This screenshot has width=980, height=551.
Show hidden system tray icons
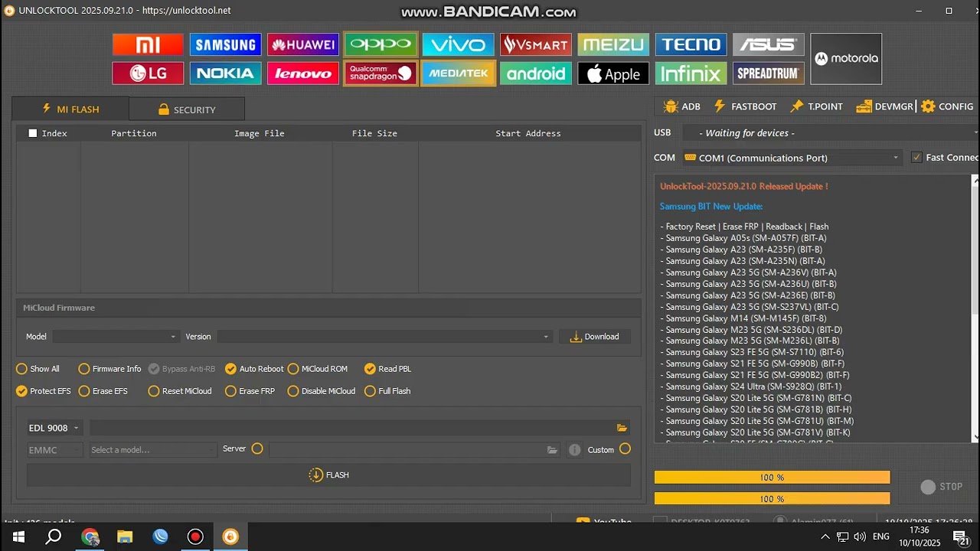826,537
